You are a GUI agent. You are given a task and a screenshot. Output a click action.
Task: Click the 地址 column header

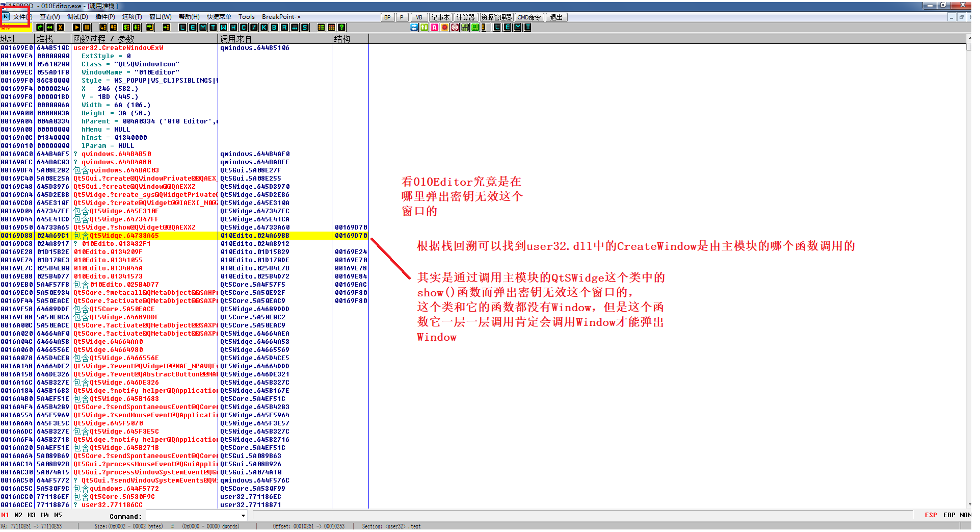tap(17, 39)
